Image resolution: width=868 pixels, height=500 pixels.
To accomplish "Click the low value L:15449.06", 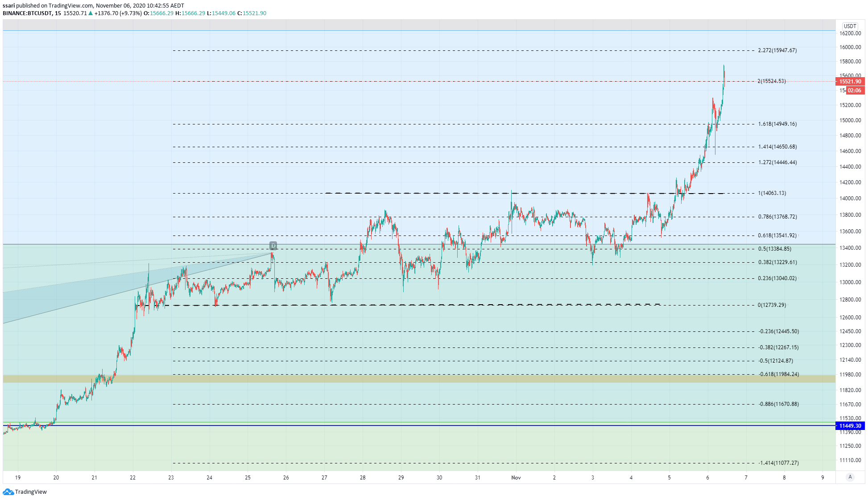I will click(221, 13).
